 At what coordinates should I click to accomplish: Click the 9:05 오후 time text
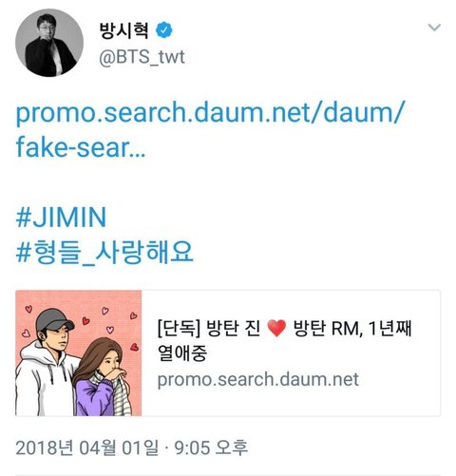coord(211,447)
